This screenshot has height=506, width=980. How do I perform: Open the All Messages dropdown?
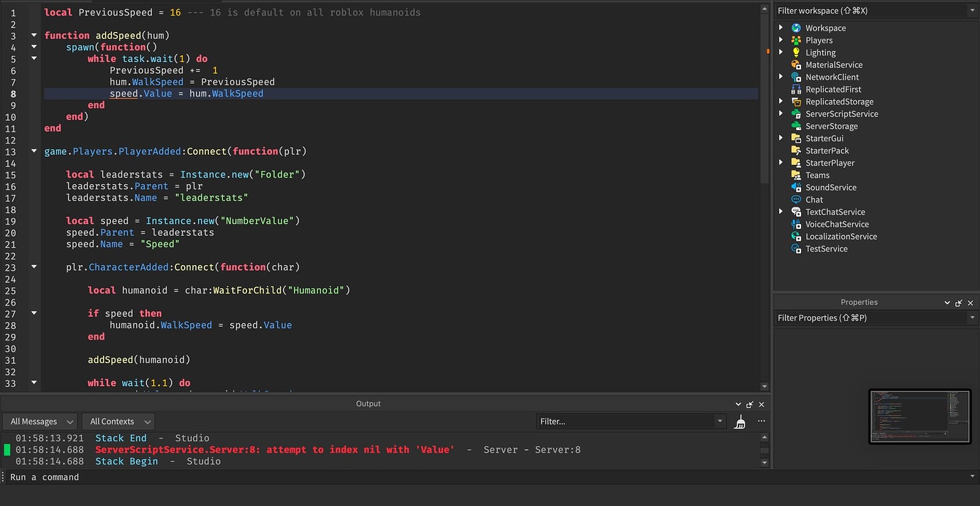pos(40,421)
